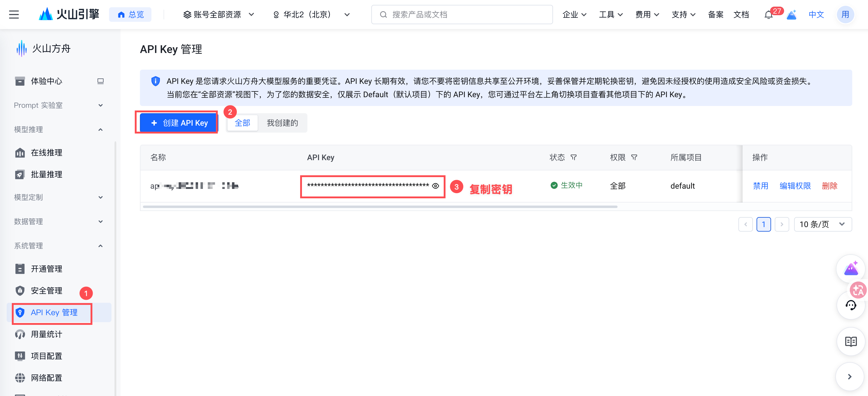Click 删除 for the API key

click(x=830, y=186)
